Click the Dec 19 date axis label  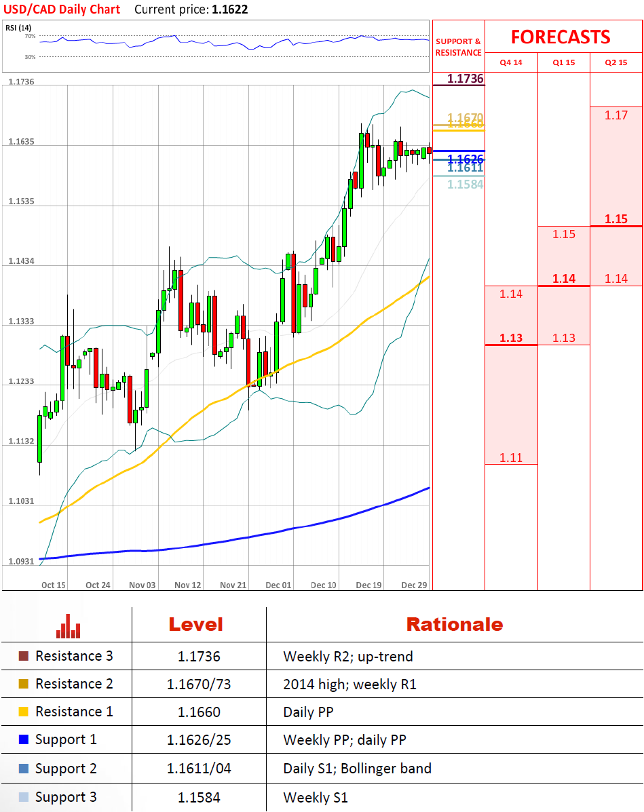point(368,585)
